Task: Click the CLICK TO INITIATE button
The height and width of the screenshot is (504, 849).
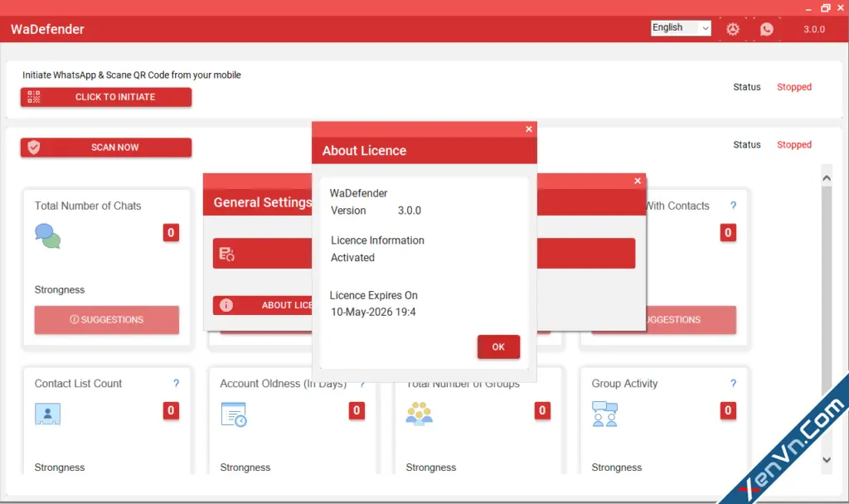Action: tap(106, 97)
